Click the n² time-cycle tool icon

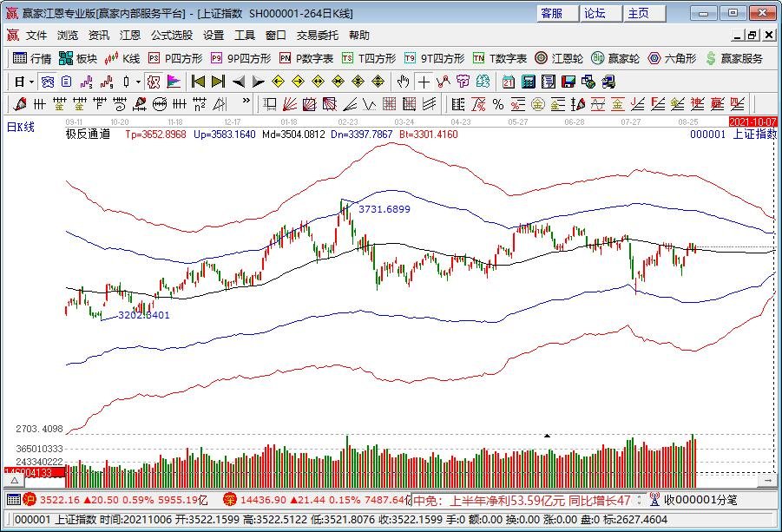pos(200,103)
